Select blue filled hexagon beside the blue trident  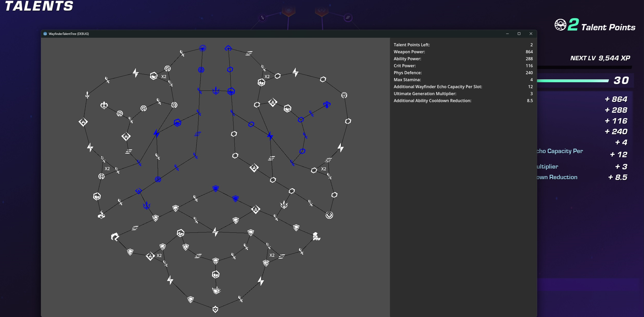231,91
